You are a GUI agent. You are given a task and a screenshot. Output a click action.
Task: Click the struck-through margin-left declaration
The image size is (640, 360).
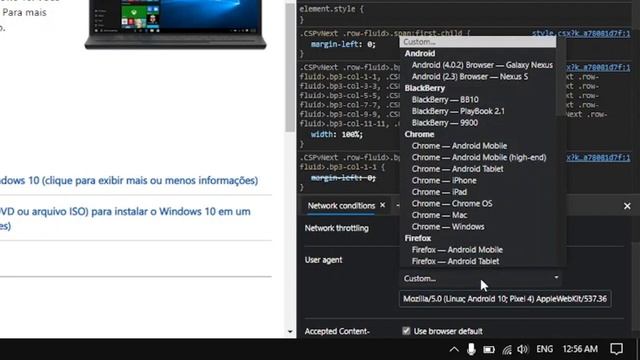click(x=343, y=178)
